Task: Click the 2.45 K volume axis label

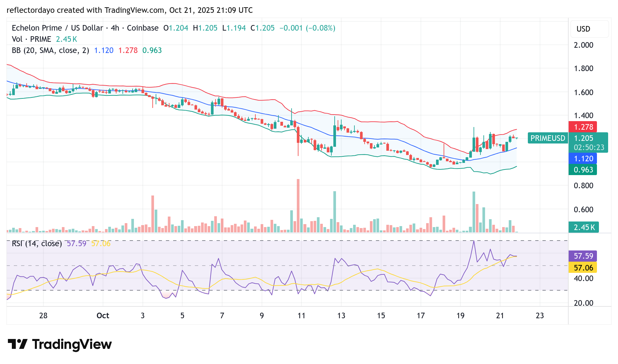Action: point(584,227)
